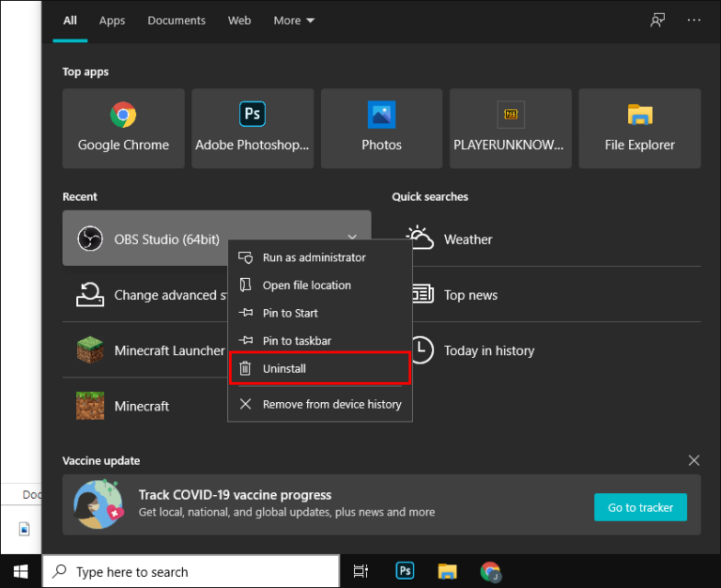
Task: Click the Top news newspaper icon
Action: click(x=423, y=294)
